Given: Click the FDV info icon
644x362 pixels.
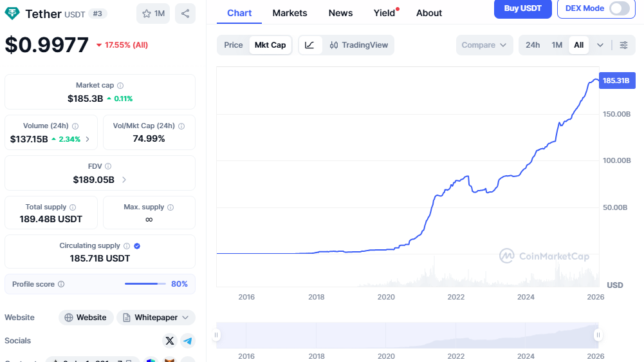Looking at the screenshot, I should (x=108, y=167).
